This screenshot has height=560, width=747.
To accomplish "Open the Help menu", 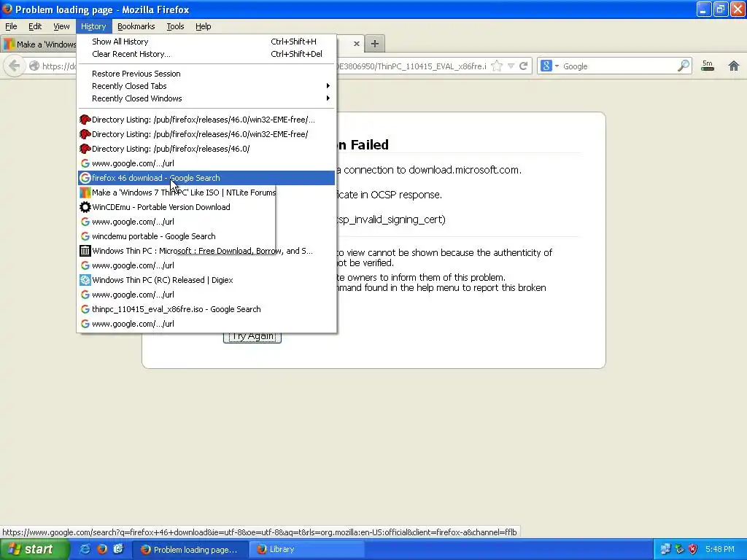I will pos(203,26).
